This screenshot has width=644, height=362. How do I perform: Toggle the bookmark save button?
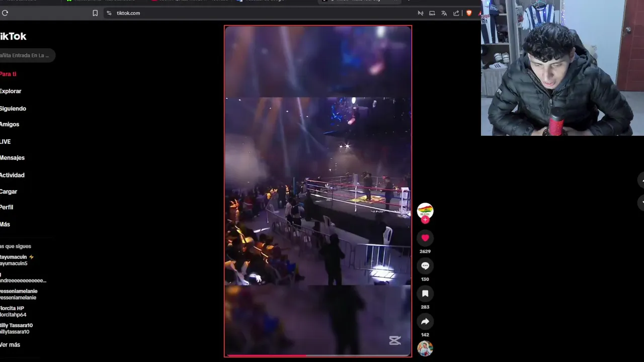[x=425, y=294]
